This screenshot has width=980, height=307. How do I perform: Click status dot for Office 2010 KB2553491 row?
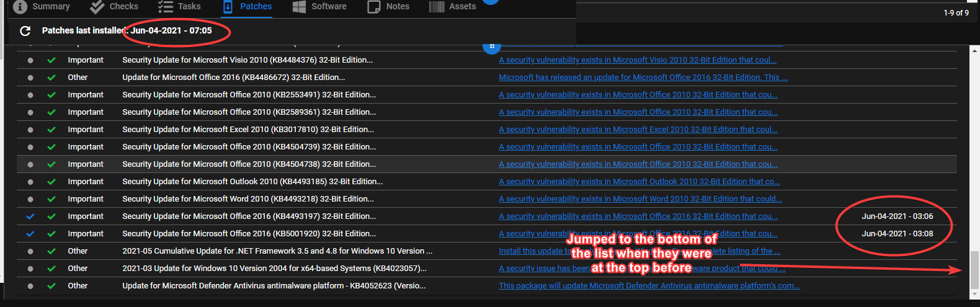click(30, 95)
